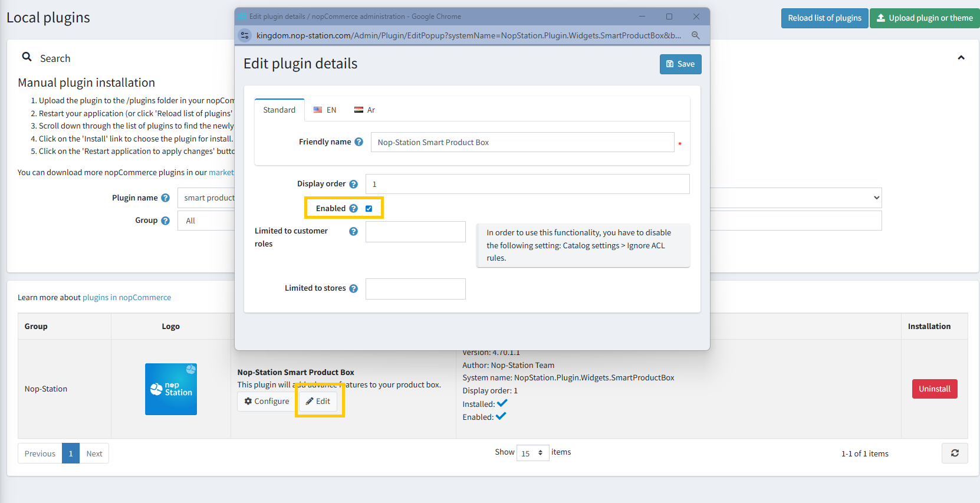Click the marketplace link
The width and height of the screenshot is (980, 503).
(222, 173)
